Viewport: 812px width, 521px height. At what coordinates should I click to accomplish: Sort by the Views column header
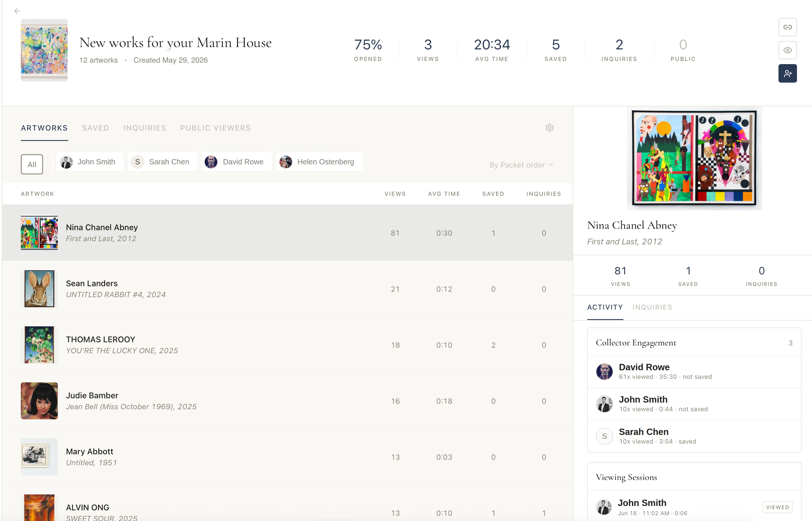click(x=395, y=194)
